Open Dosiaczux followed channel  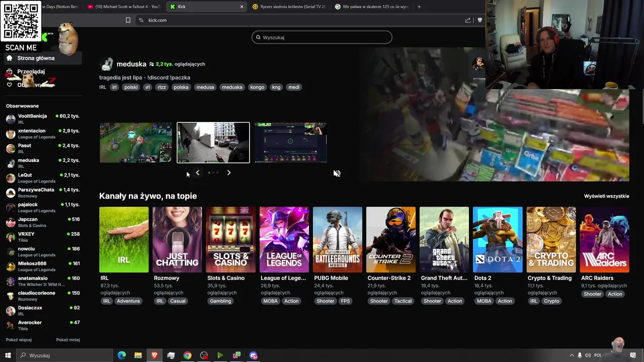43,311
